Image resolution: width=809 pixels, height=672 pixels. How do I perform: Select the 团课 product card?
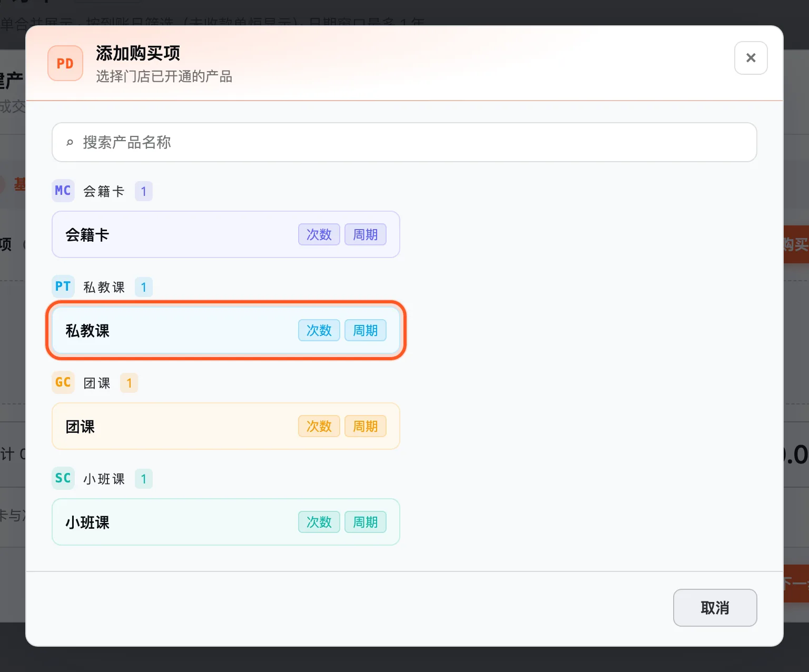226,426
